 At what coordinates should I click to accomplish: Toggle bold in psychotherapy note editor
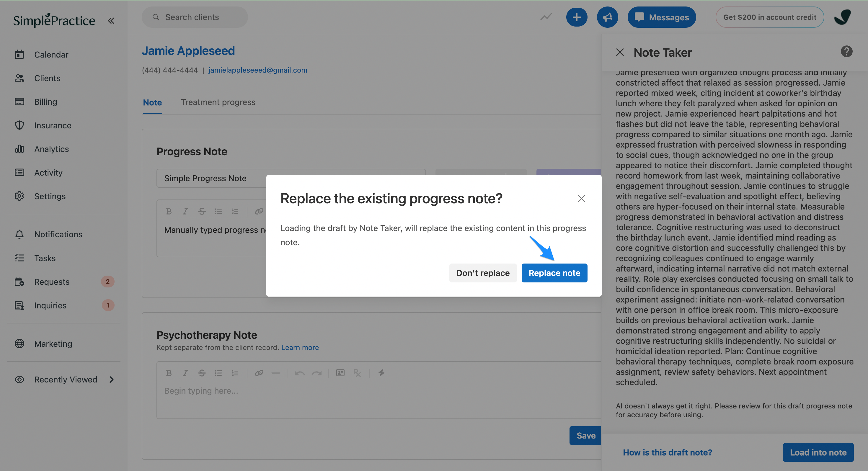(169, 373)
